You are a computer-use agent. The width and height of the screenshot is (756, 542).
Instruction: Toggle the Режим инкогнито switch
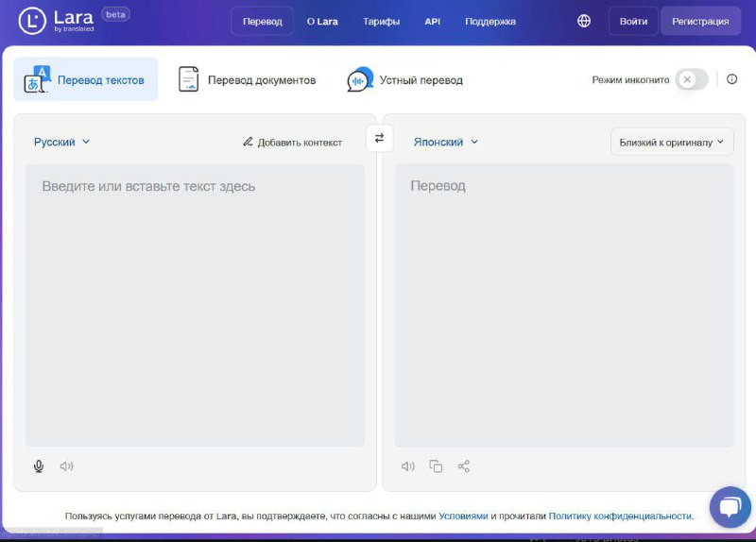click(692, 79)
